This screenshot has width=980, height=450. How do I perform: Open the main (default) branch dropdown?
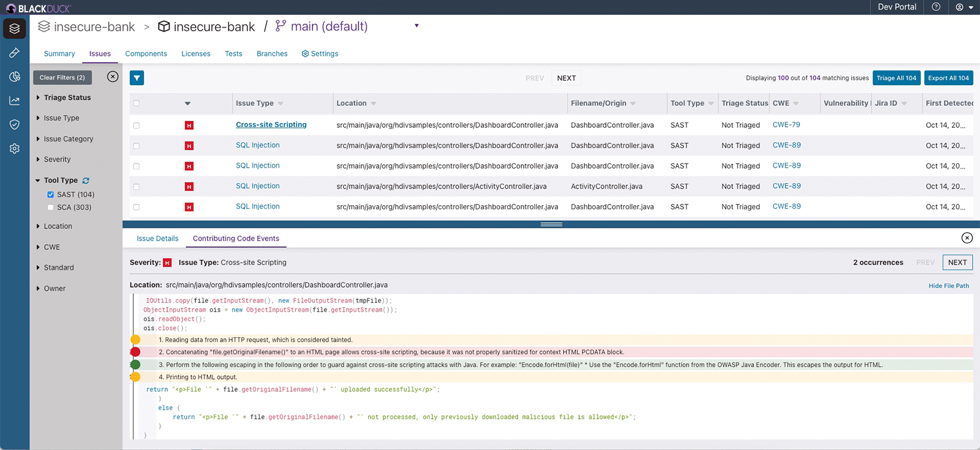click(x=417, y=26)
